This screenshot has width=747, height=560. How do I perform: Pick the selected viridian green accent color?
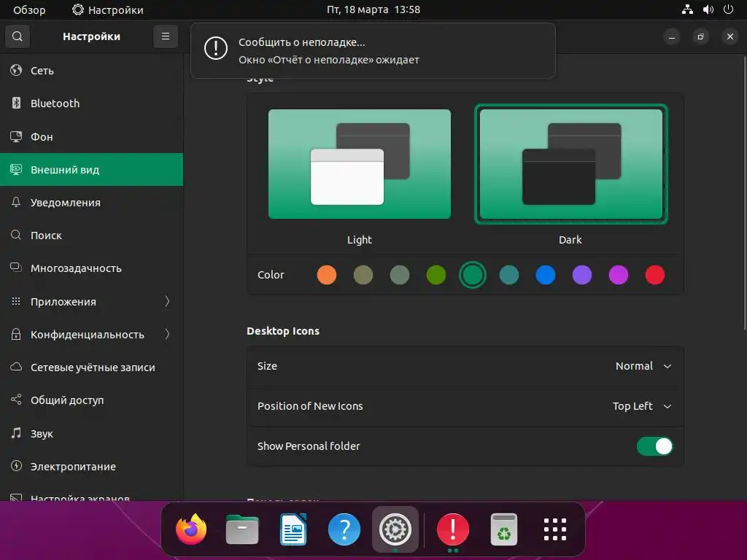click(473, 275)
